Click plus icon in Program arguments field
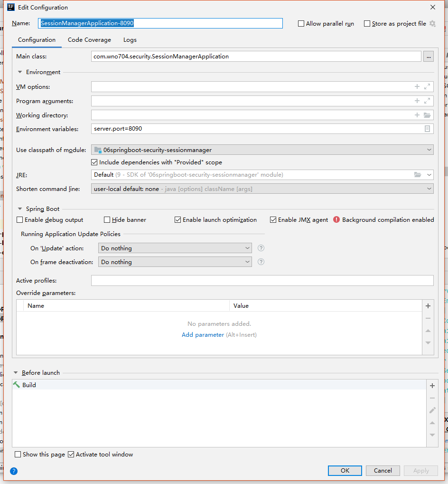This screenshot has width=448, height=484. pos(417,101)
